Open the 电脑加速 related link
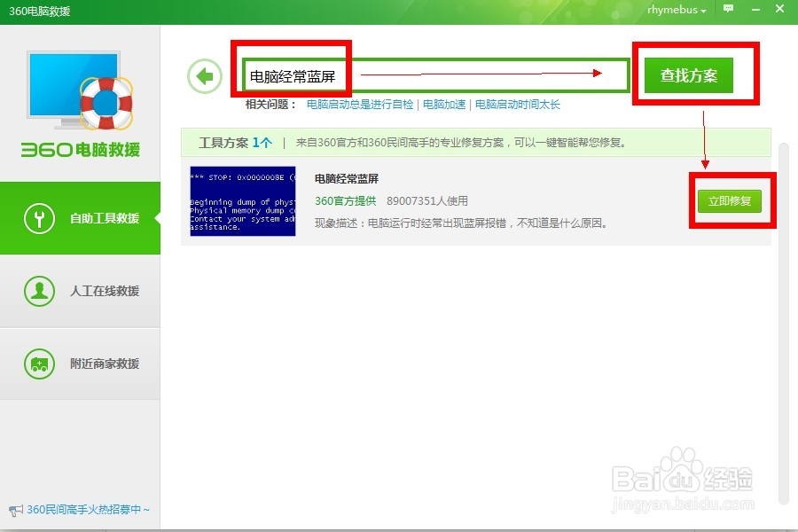 (x=443, y=104)
